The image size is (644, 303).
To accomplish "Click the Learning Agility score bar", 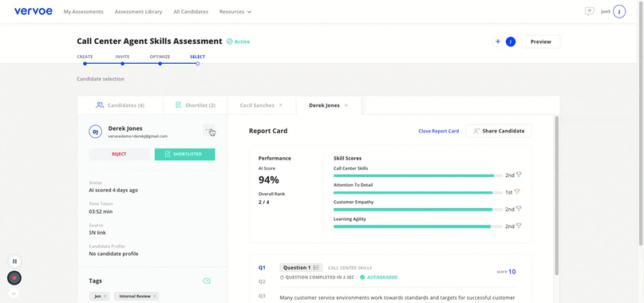I will [x=417, y=226].
